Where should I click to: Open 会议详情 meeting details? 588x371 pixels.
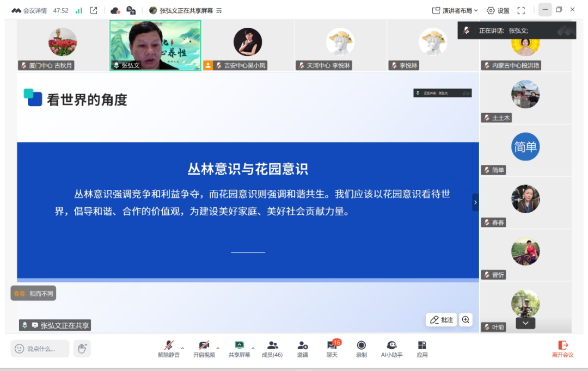29,10
